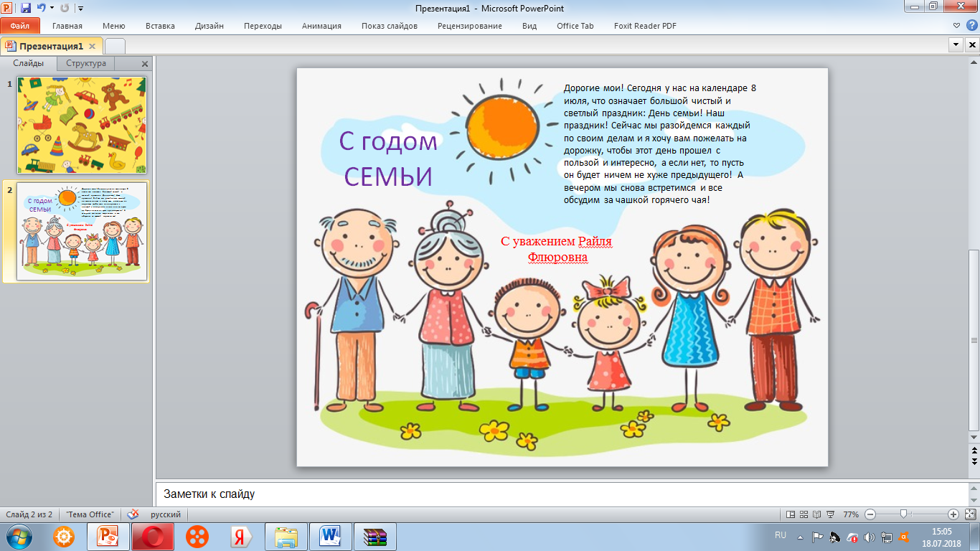Image resolution: width=980 pixels, height=551 pixels.
Task: Switch to the Структура pane tab
Action: [86, 63]
